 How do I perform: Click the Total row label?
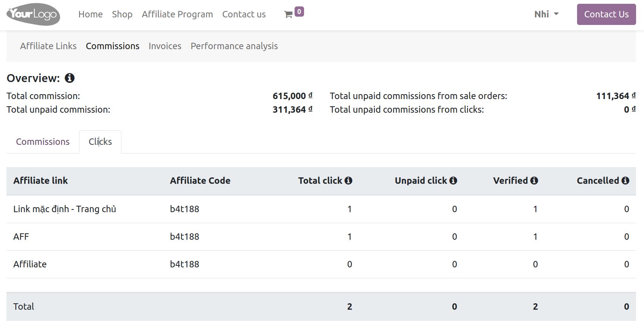pyautogui.click(x=23, y=307)
